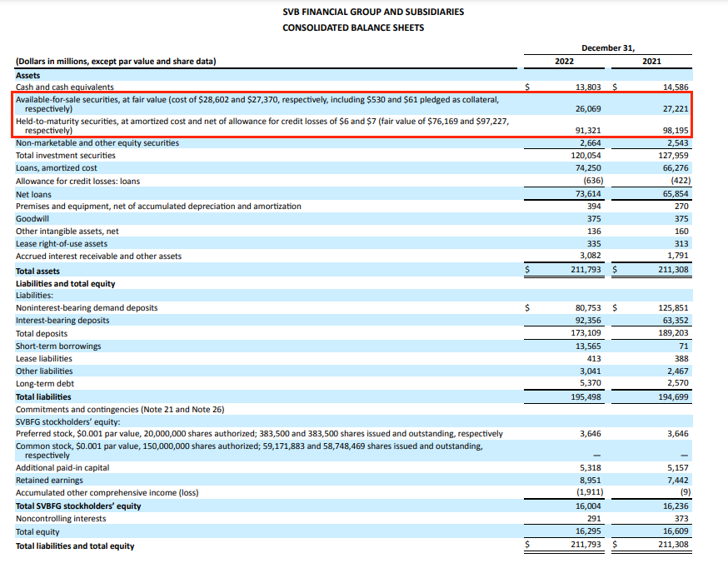
Task: Select Available-for-sale securities value 26,069
Action: 588,108
